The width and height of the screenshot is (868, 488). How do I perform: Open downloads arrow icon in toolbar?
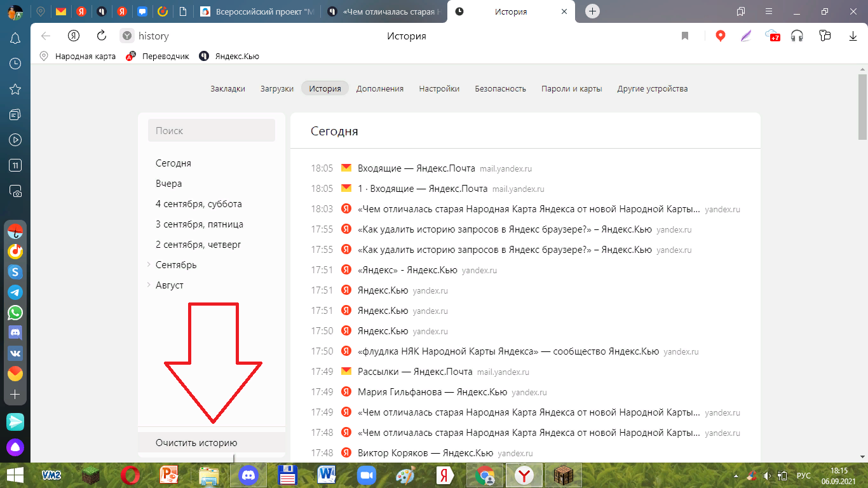853,36
